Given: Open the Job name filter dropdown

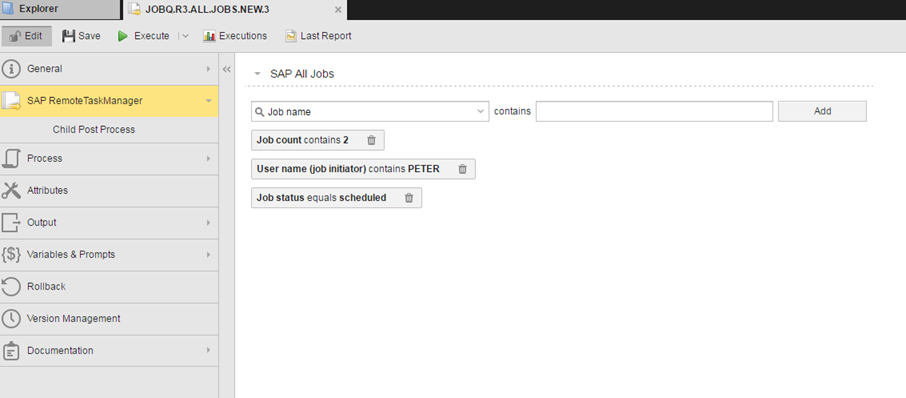Looking at the screenshot, I should (481, 111).
